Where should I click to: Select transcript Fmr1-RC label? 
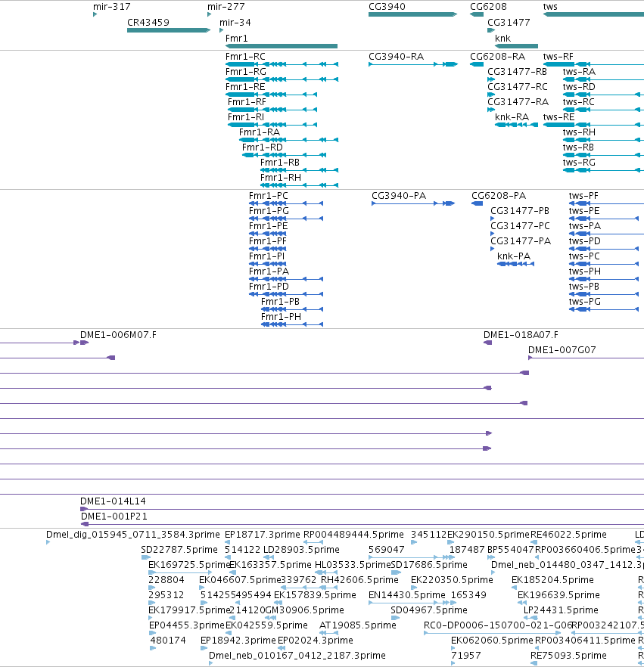pos(245,57)
